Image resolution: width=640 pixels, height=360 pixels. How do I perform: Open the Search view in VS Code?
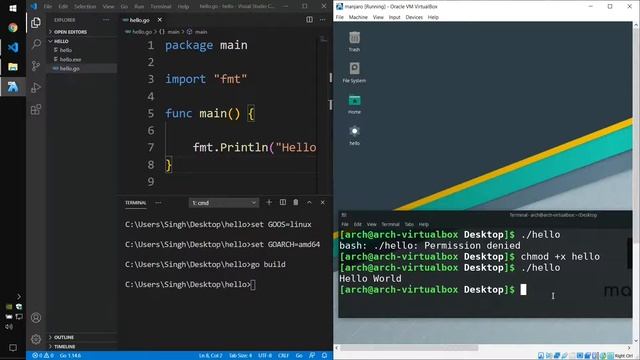pyautogui.click(x=36, y=44)
